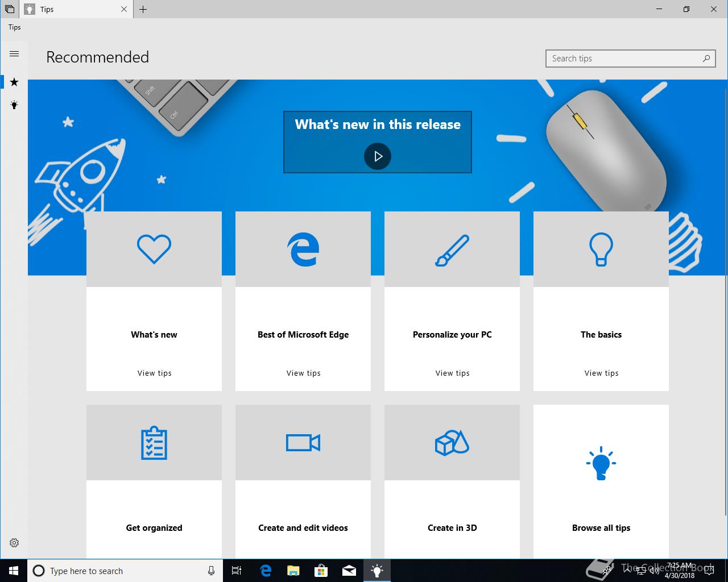Click Personalize your PC title
Screen dimensions: 728x582
point(452,334)
